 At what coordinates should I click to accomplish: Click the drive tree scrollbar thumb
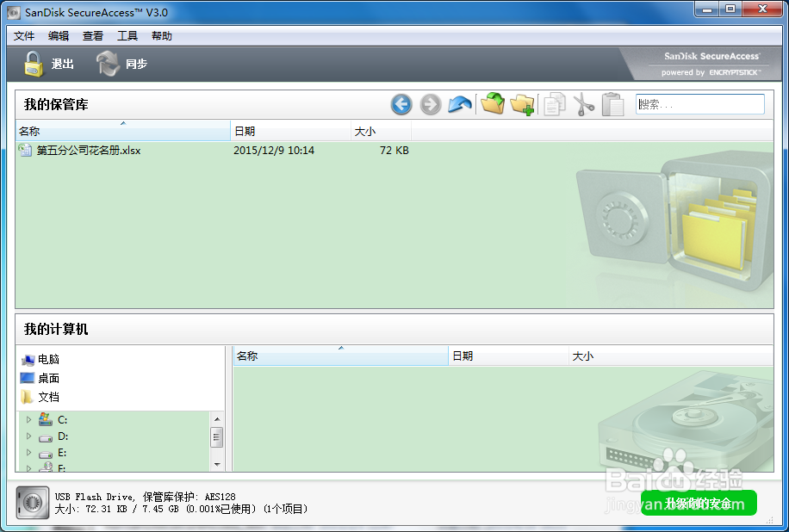pyautogui.click(x=217, y=437)
